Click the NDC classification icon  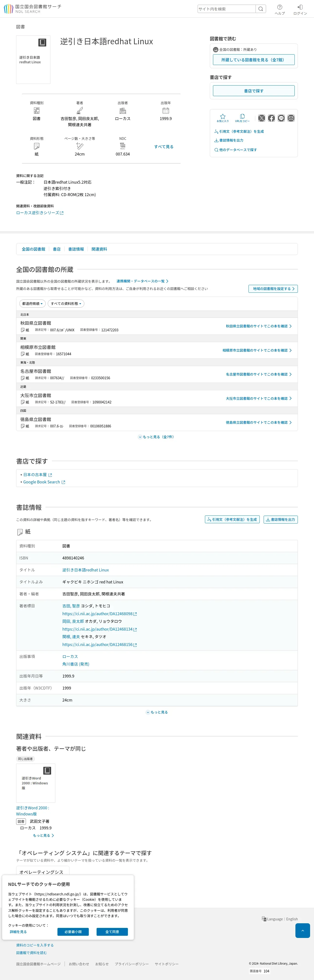pyautogui.click(x=123, y=146)
